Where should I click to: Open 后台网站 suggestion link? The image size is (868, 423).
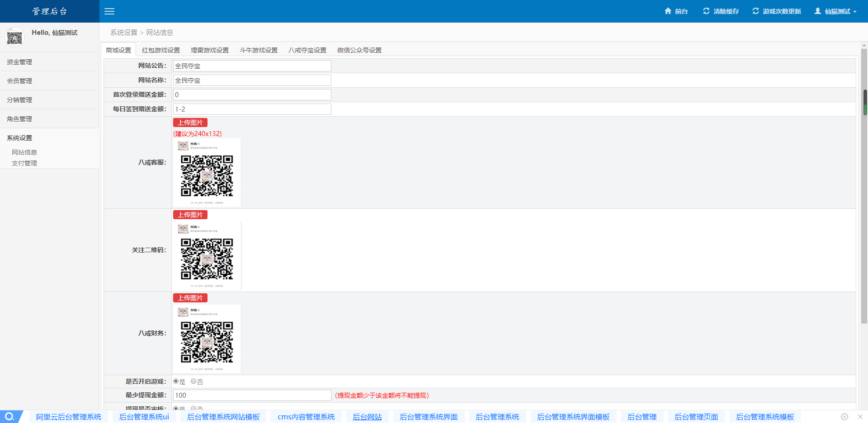(x=367, y=417)
